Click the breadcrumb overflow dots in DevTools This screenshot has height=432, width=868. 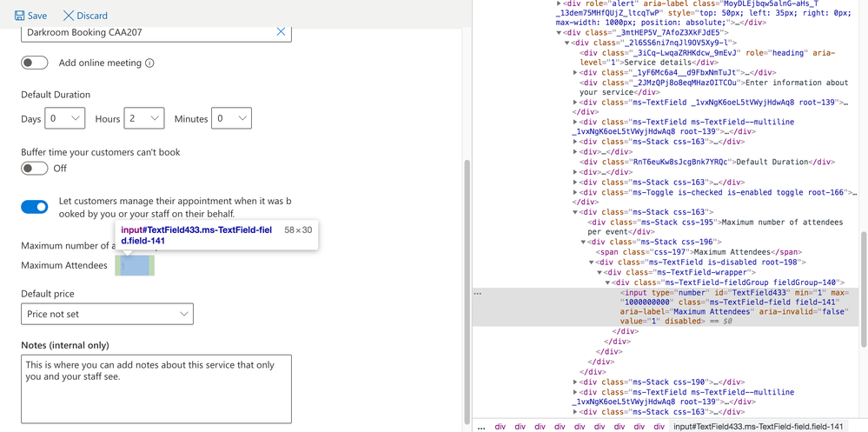(x=481, y=427)
